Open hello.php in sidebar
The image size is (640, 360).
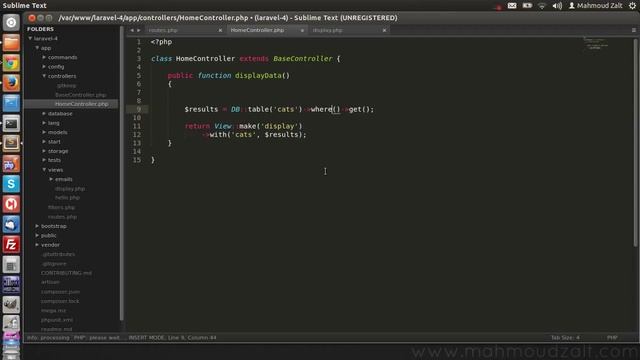(67, 198)
